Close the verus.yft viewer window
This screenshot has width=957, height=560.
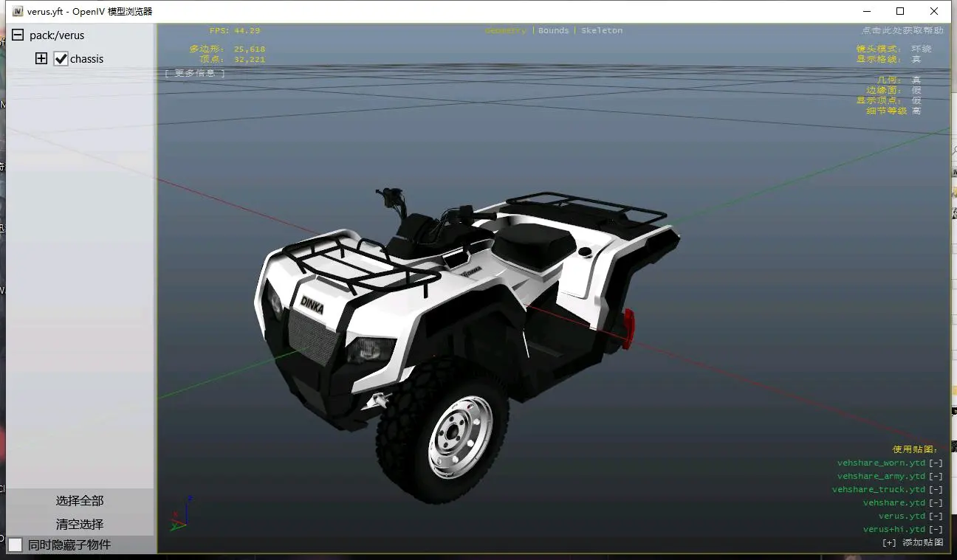[934, 11]
